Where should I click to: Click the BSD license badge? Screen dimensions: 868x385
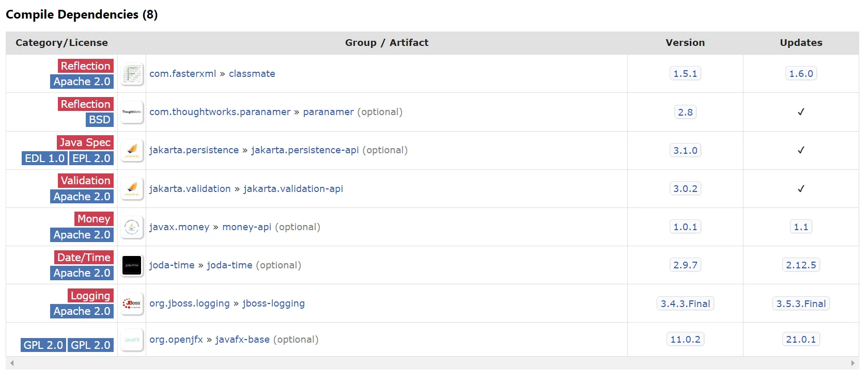click(x=99, y=120)
